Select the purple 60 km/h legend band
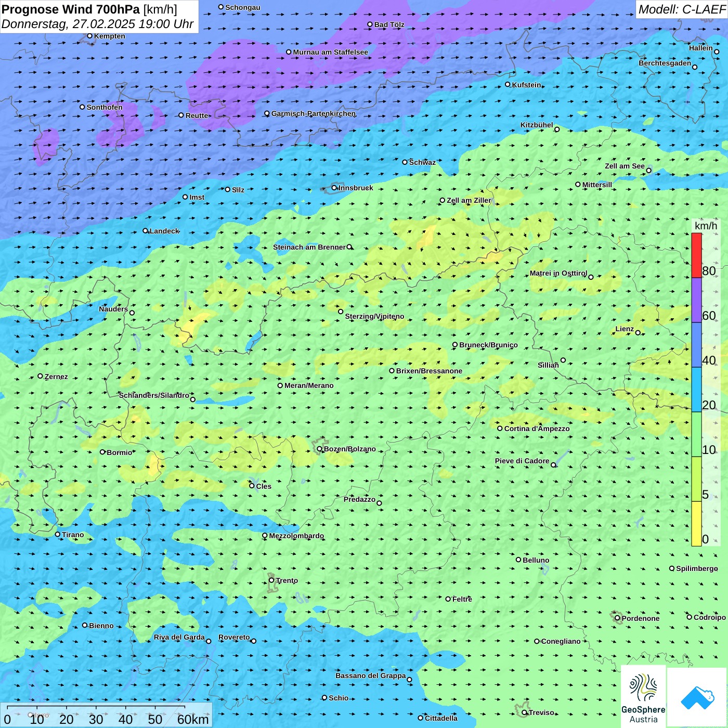728x728 pixels. coord(696,300)
